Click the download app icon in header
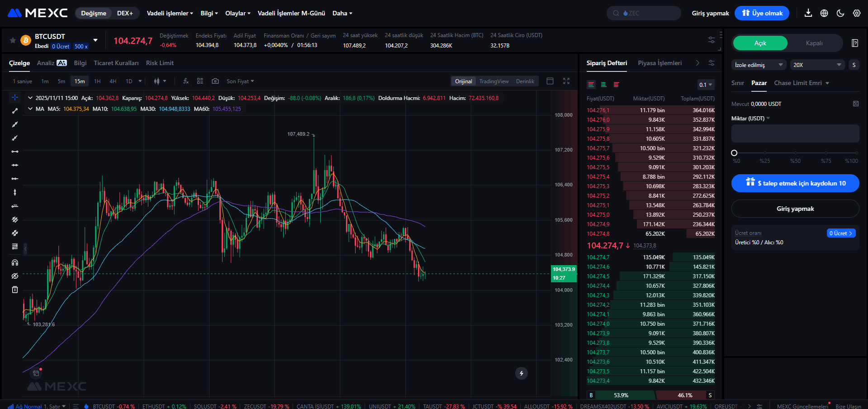 coord(808,13)
